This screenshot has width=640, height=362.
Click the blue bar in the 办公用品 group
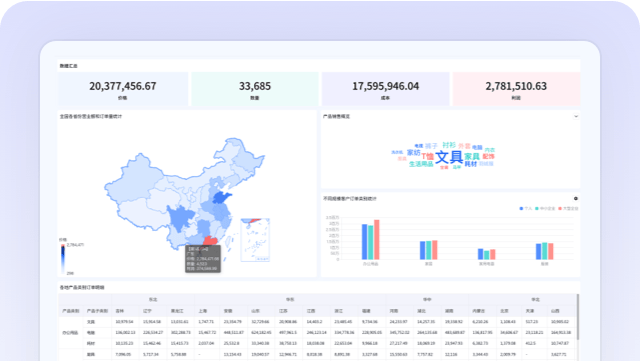tap(364, 242)
